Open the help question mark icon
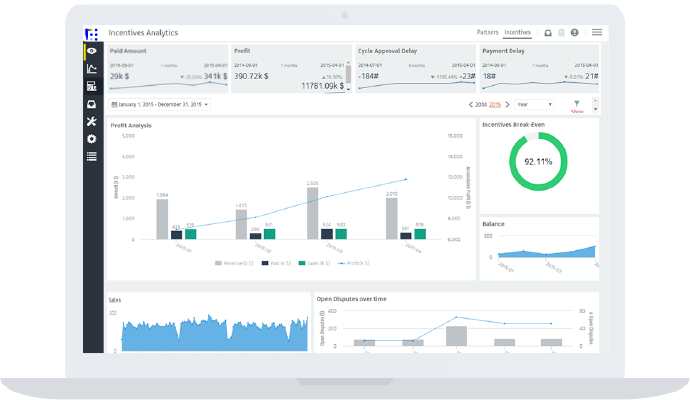This screenshot has height=400, width=690. pyautogui.click(x=574, y=33)
